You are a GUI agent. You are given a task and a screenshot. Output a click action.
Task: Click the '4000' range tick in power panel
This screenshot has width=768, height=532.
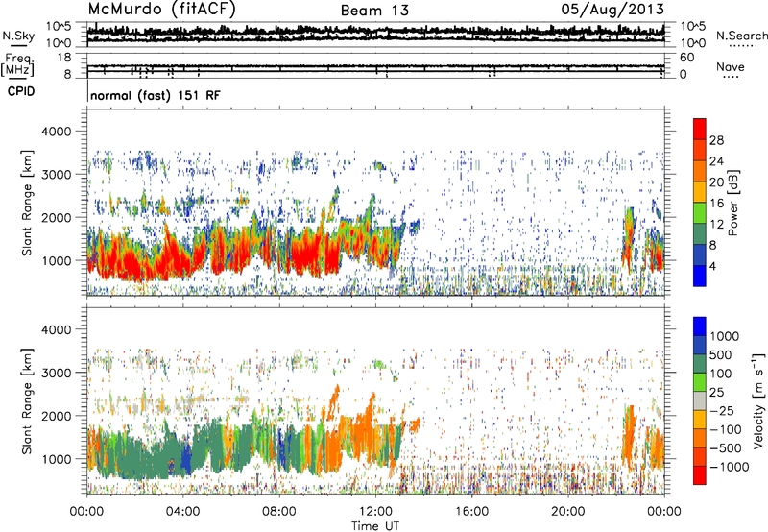pos(56,132)
